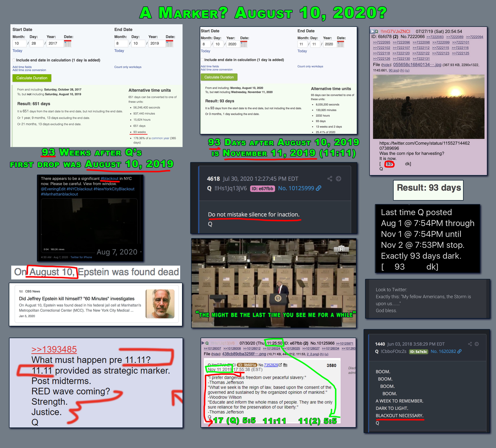Click start month field containing 10
Viewport: 496px width, 448px height.
19,44
